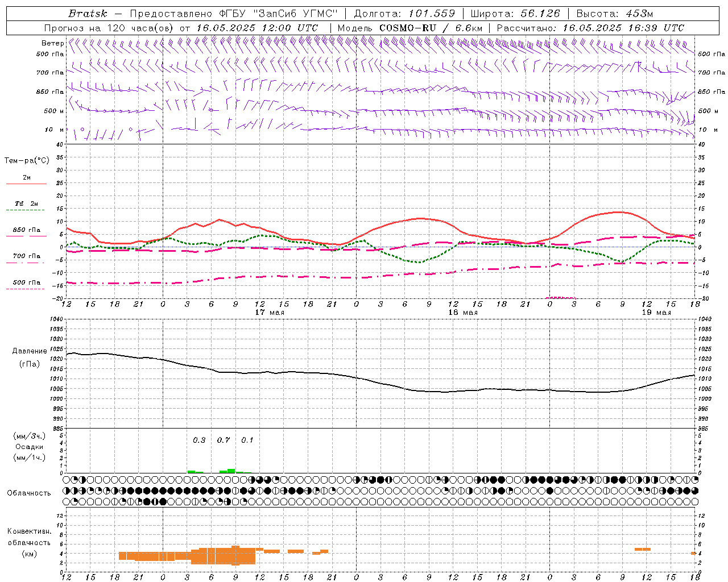728x582 pixels.
Task: Click the "Ветер" wind panel label
Action: coord(53,43)
